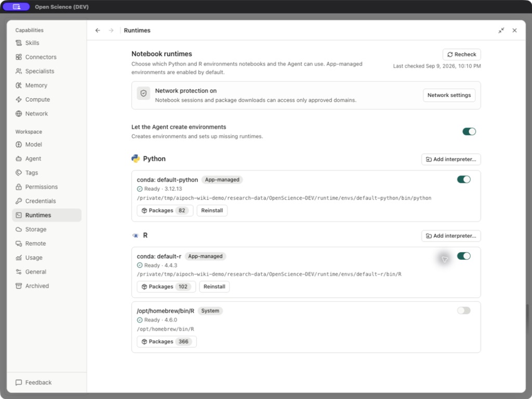
Task: Click the Credentials key icon
Action: pyautogui.click(x=19, y=201)
